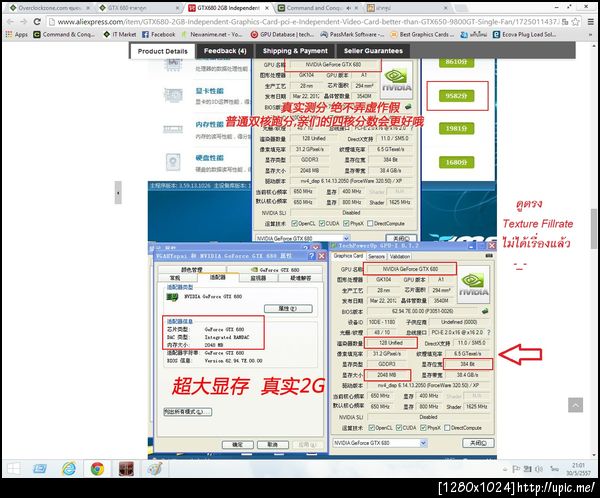The image size is (600, 498).
Task: Open the Paint palette taskbar icon
Action: point(155,469)
